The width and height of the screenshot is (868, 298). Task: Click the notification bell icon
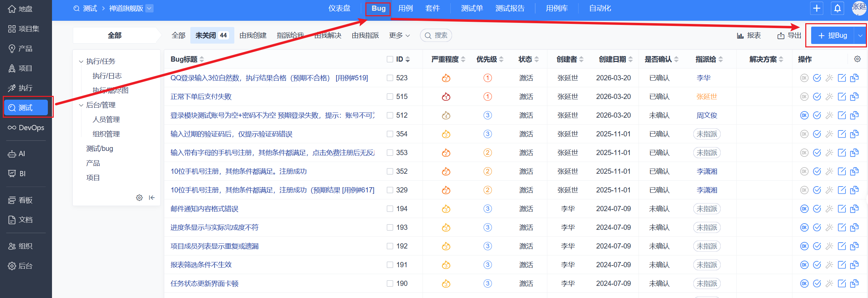[837, 8]
